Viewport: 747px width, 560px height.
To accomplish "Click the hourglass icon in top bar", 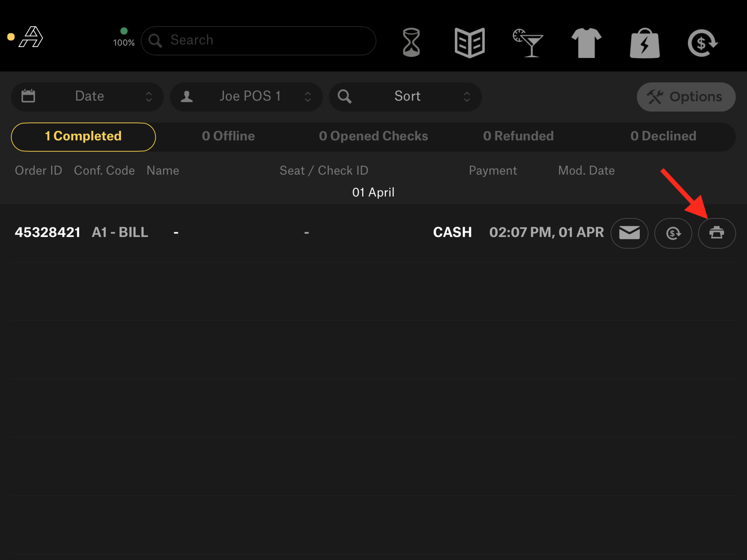I will tap(411, 42).
